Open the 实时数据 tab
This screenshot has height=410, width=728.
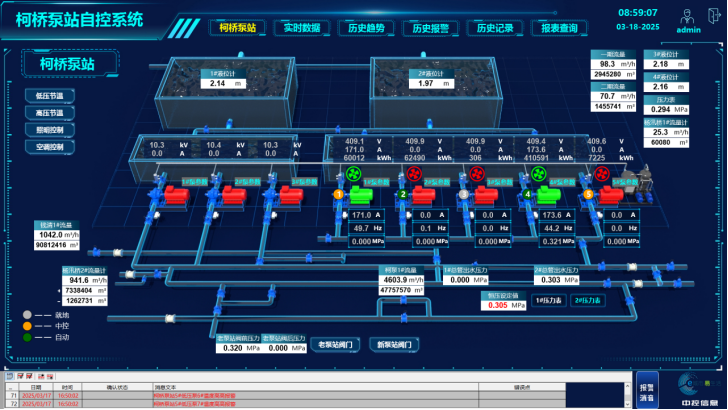click(301, 28)
